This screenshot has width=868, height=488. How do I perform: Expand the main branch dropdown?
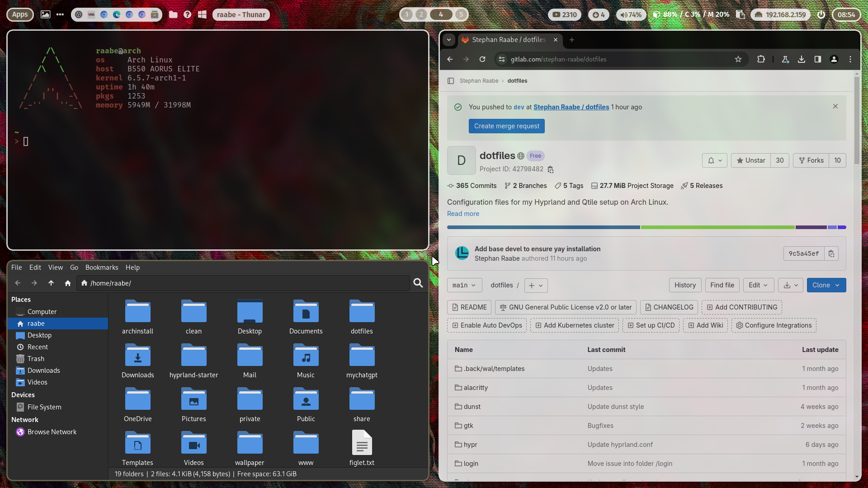(464, 285)
